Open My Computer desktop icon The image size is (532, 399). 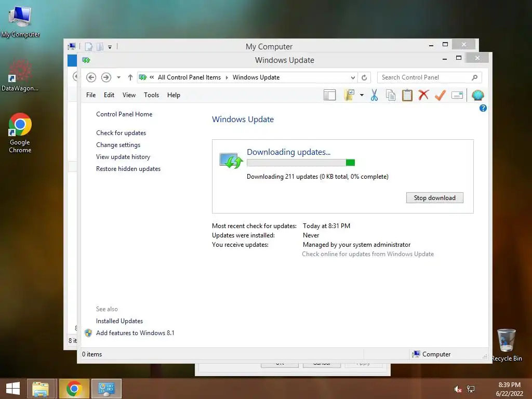click(20, 21)
